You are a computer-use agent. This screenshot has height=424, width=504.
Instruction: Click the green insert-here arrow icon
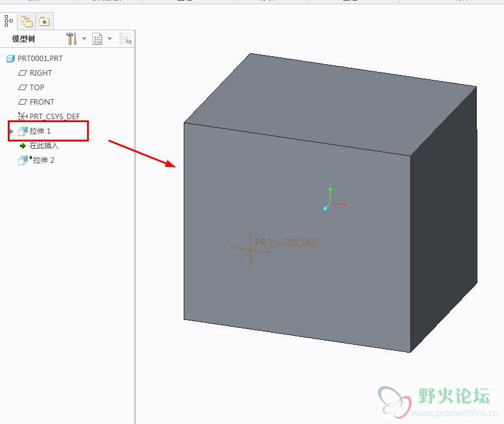[22, 146]
